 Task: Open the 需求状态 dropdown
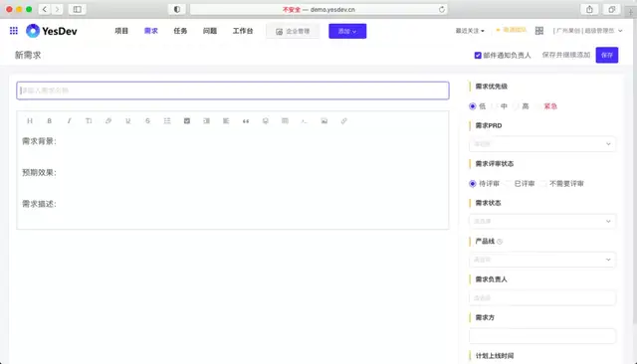[542, 221]
